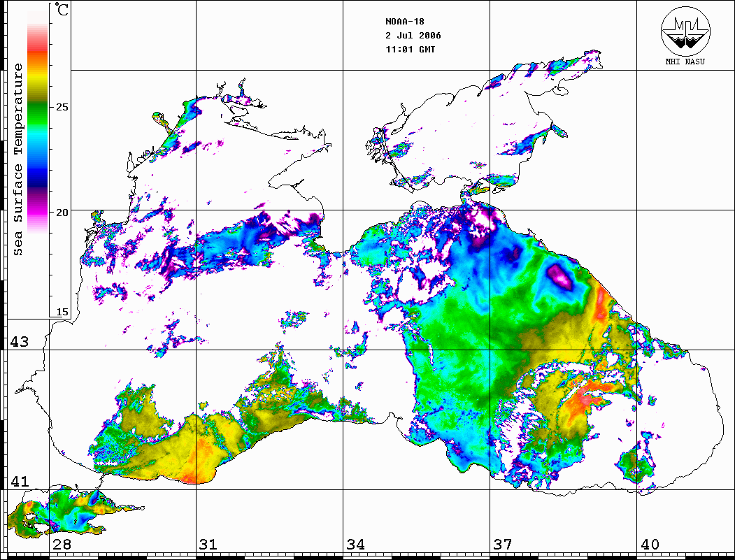Viewport: 735px width, 560px height.
Task: Select the '2 Jul 2006' date text
Action: point(413,36)
